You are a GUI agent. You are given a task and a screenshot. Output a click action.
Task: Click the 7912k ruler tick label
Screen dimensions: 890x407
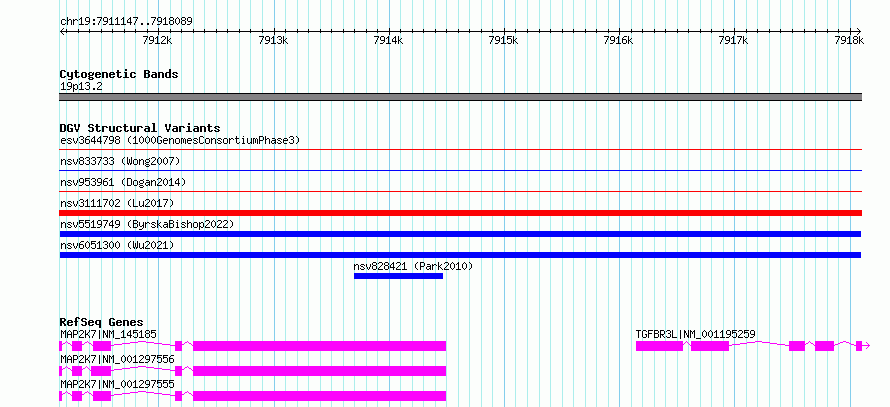tap(157, 40)
